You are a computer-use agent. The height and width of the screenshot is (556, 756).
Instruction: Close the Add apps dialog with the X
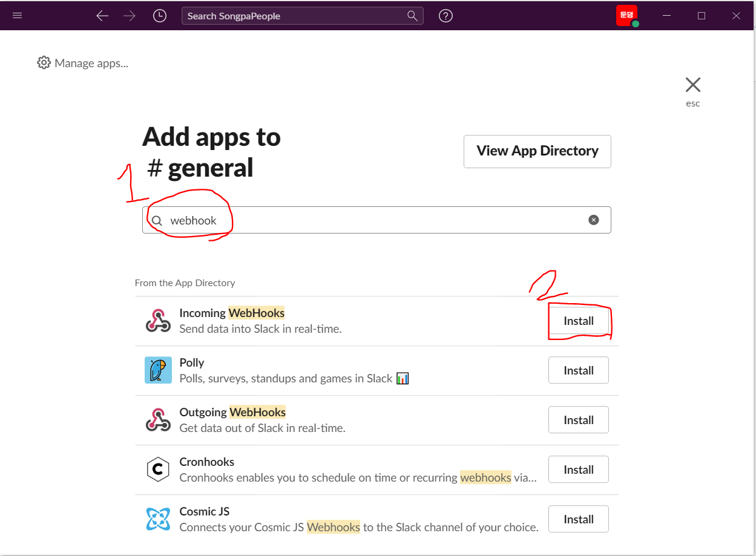pos(693,85)
